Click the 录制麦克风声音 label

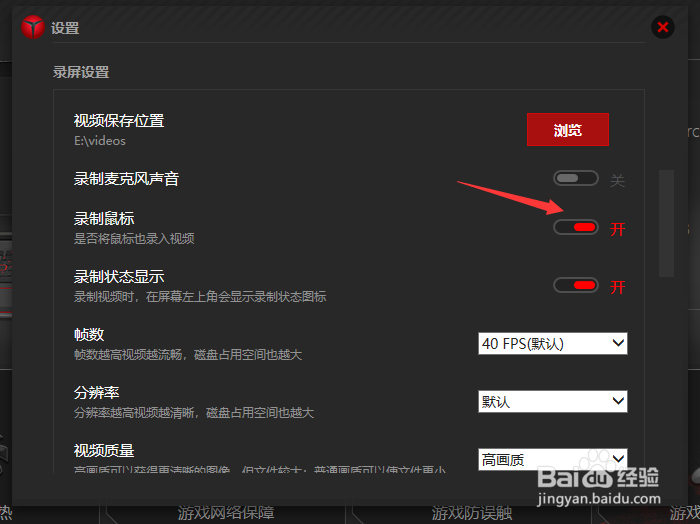pos(126,179)
